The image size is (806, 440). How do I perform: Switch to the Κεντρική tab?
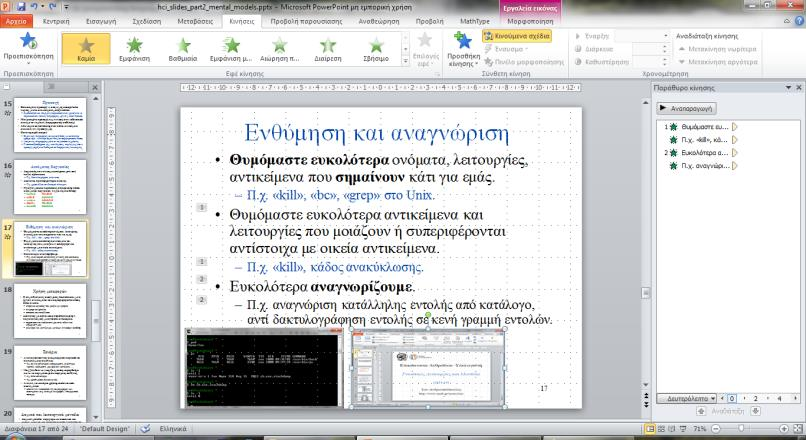click(x=56, y=22)
